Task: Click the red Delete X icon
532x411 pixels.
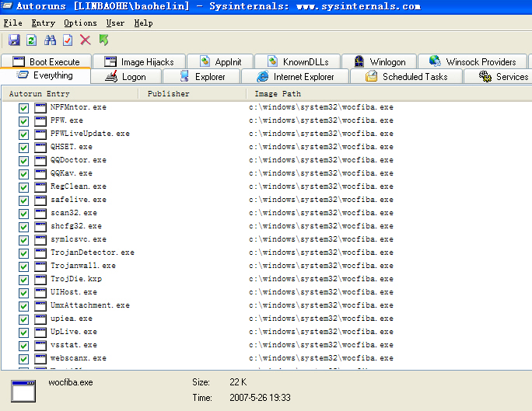Action: [85, 40]
